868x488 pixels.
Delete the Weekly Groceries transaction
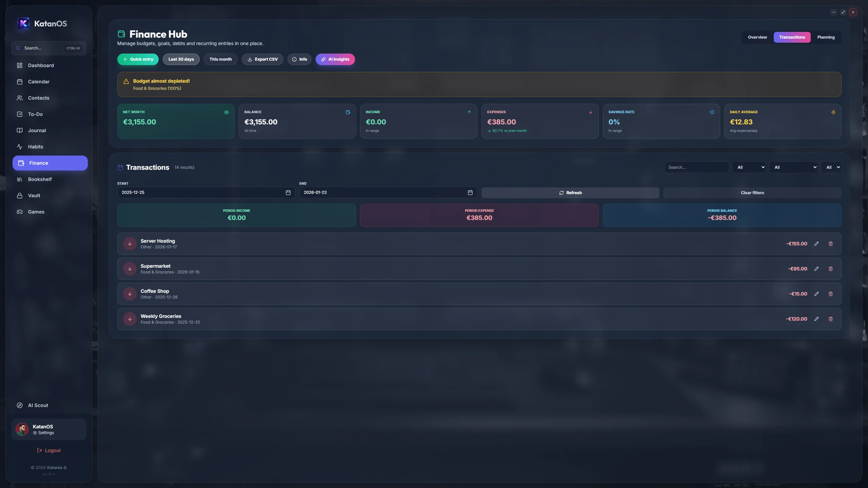coord(831,319)
